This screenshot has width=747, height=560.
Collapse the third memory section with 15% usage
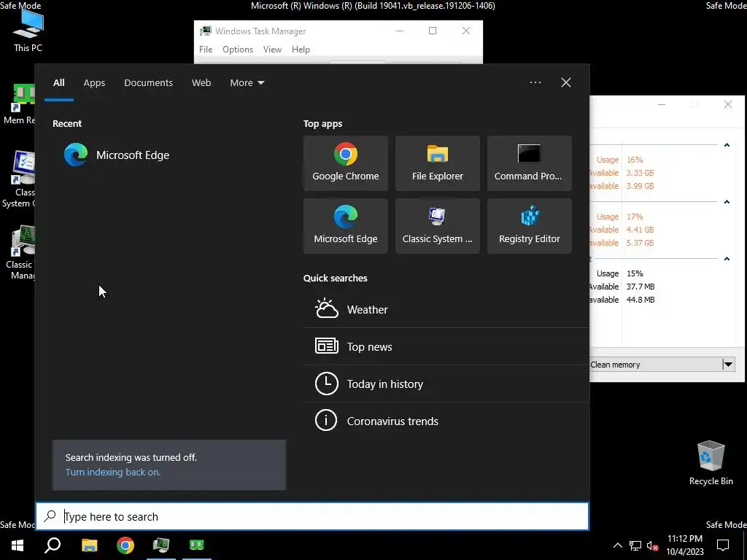727,259
